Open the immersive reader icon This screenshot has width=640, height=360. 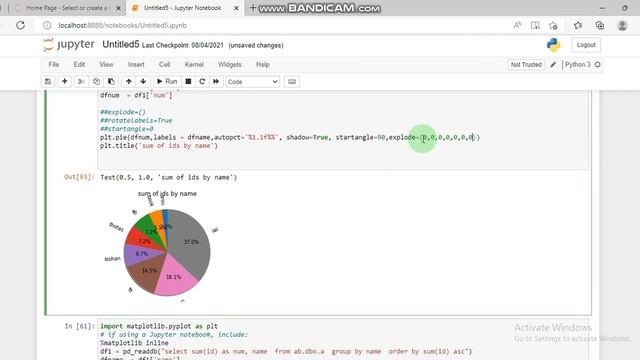point(535,25)
